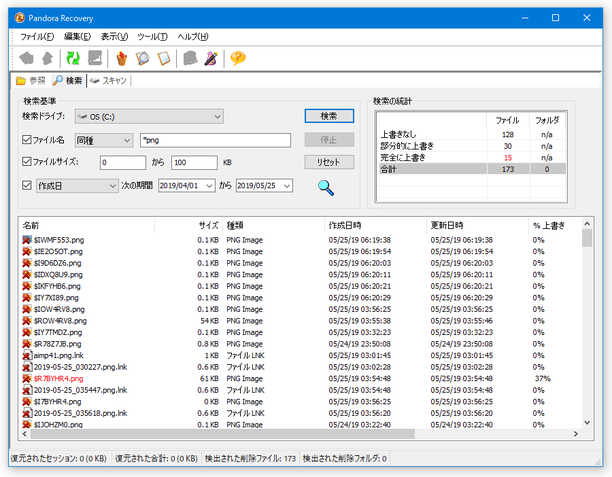612x477 pixels.
Task: Open the 同種 match type dropdown
Action: coord(104,140)
